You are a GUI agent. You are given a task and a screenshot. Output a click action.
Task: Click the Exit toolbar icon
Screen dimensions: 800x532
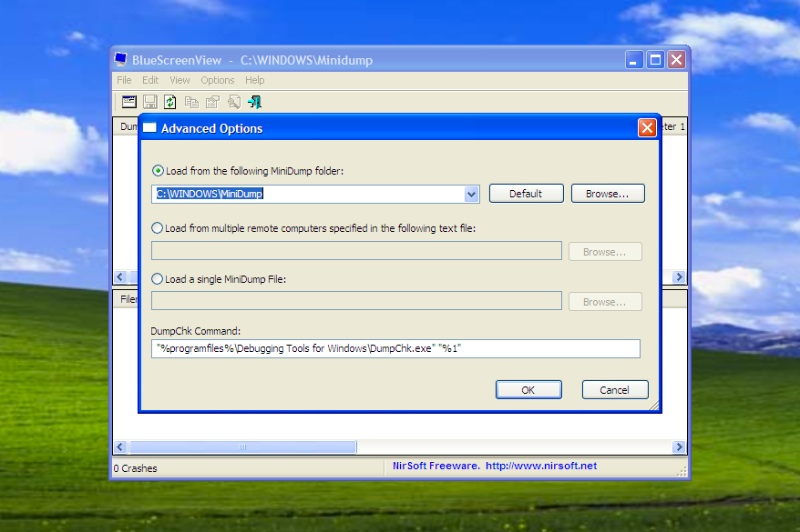tap(255, 101)
